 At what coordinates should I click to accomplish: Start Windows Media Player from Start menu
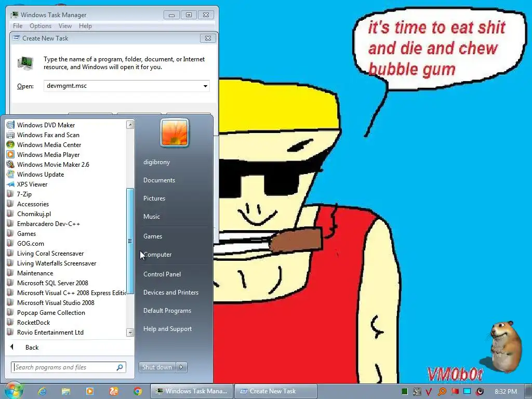[x=48, y=154]
